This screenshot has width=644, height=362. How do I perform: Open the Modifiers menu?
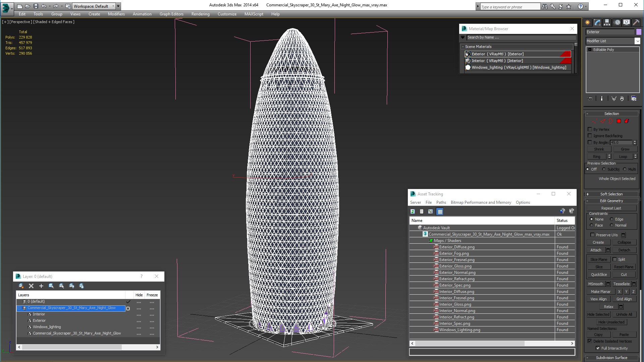pyautogui.click(x=116, y=14)
